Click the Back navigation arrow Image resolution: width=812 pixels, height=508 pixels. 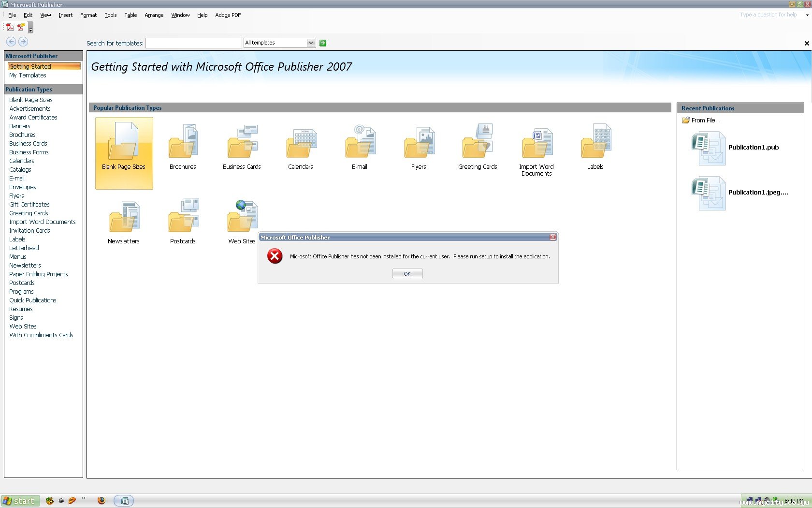click(11, 42)
